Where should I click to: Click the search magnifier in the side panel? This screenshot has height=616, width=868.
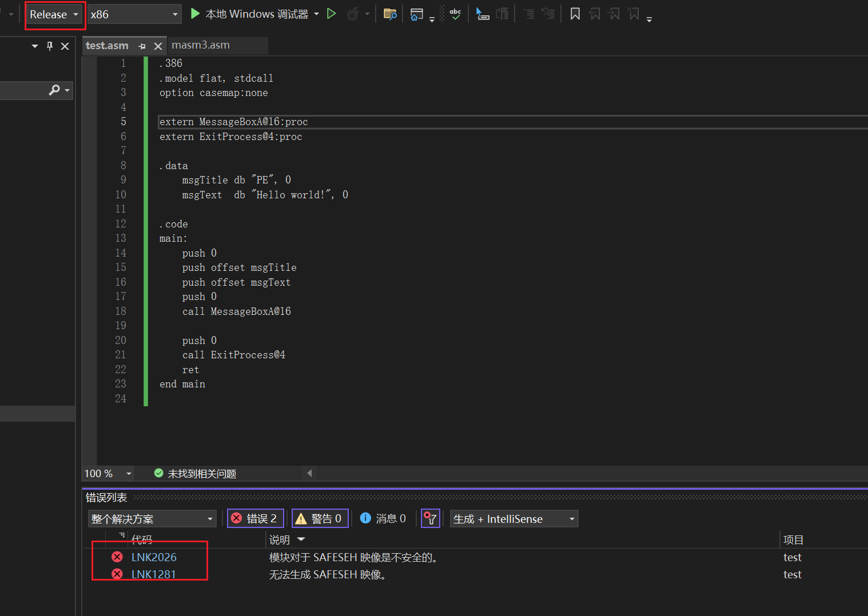[54, 90]
